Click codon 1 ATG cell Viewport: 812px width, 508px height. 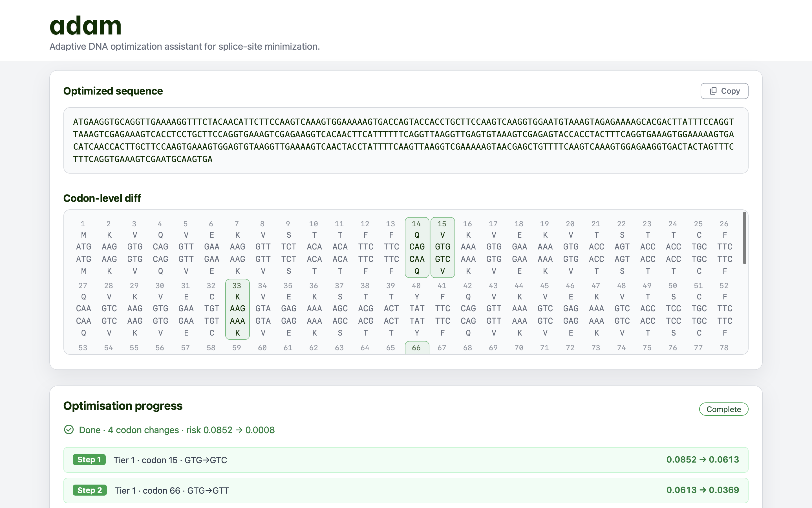pyautogui.click(x=83, y=247)
